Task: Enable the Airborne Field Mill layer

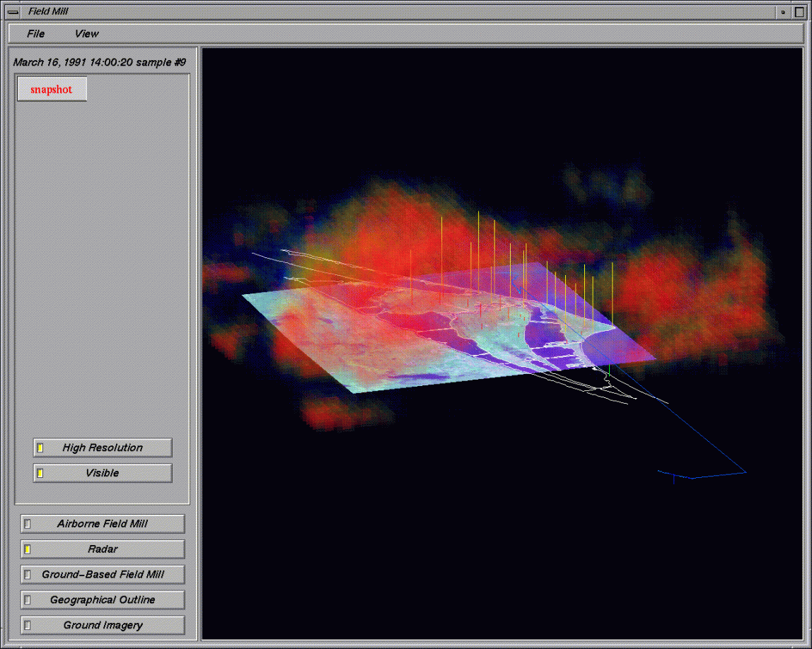Action: 103,524
